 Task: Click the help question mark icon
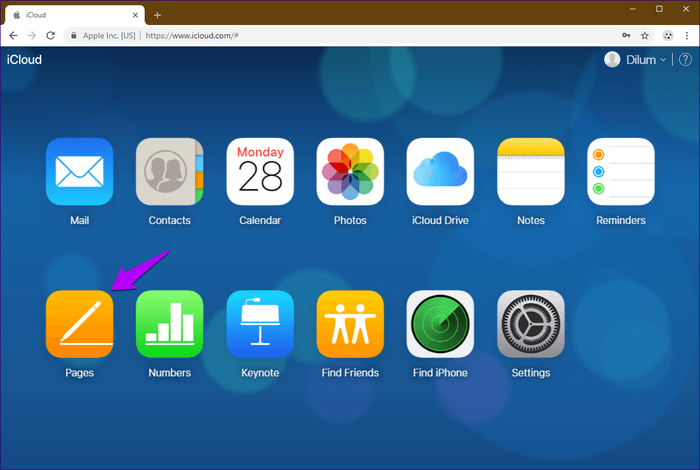coord(685,59)
